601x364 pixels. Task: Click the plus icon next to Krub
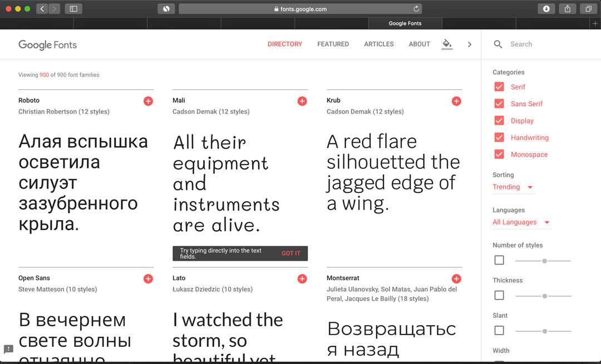pos(456,101)
